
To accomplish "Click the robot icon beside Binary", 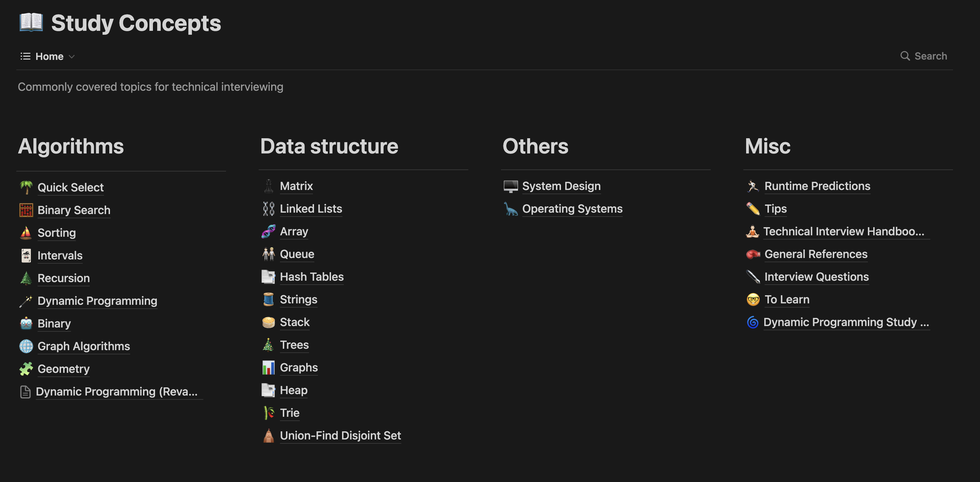I will pyautogui.click(x=26, y=323).
